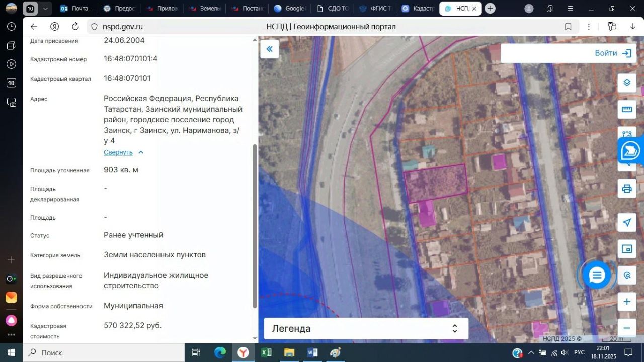Open new browser tab
The width and height of the screenshot is (644, 362).
[490, 9]
